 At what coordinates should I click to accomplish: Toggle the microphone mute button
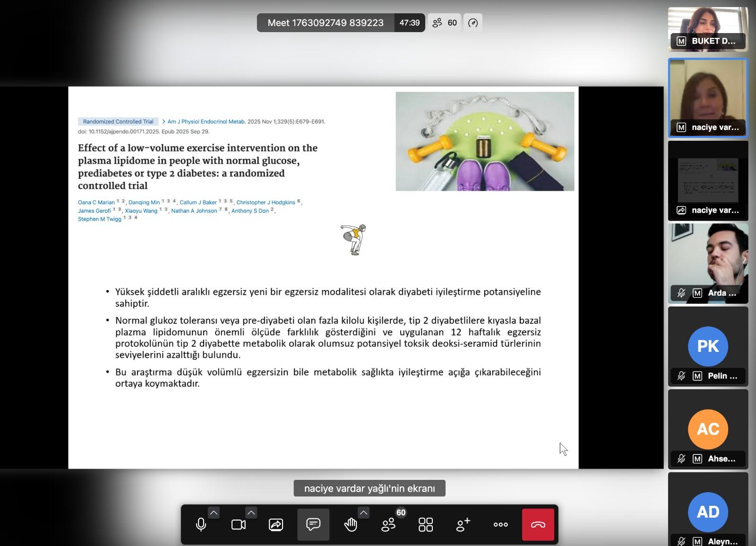pyautogui.click(x=201, y=524)
